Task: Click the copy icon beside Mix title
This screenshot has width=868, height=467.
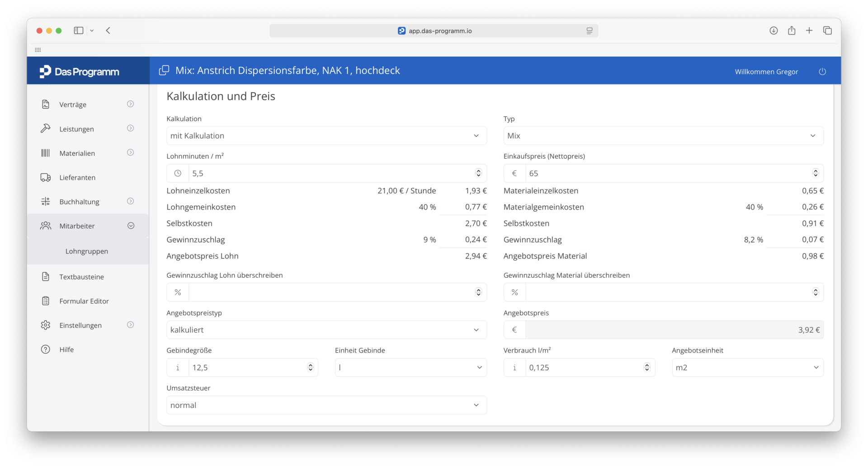Action: 164,70
